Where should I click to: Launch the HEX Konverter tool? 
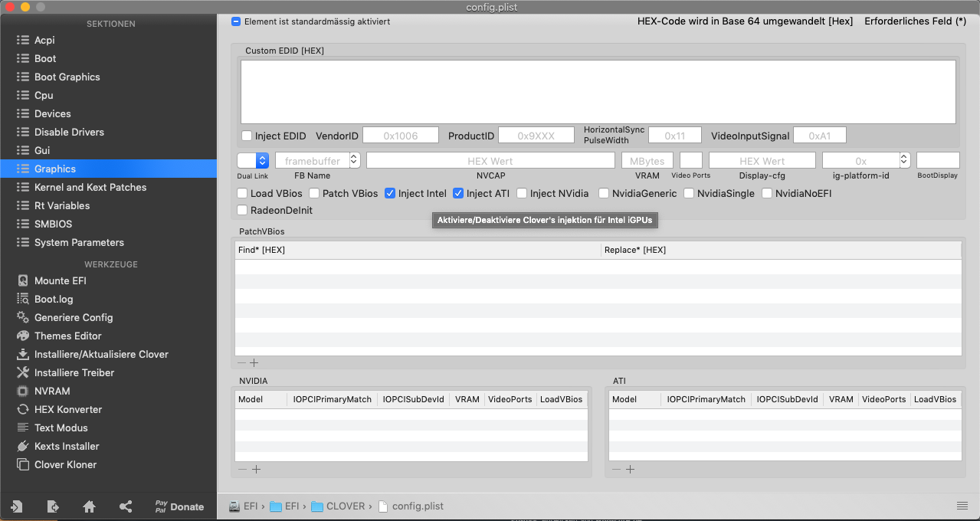click(67, 409)
